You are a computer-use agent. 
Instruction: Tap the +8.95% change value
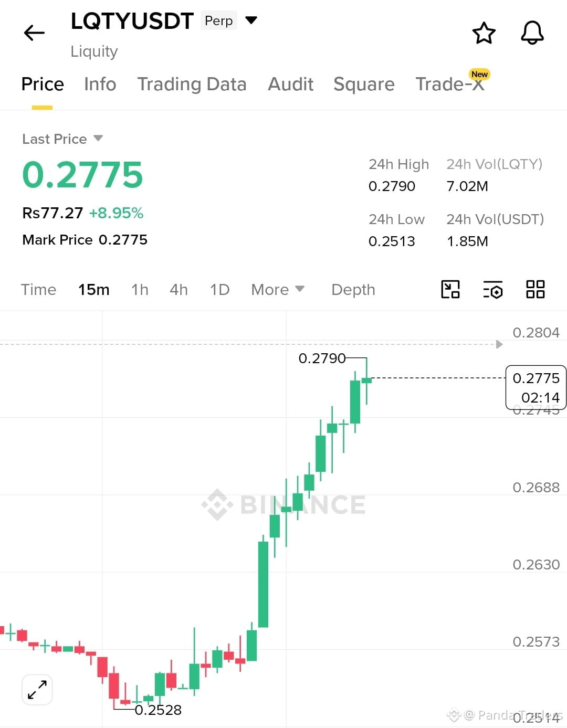click(116, 213)
